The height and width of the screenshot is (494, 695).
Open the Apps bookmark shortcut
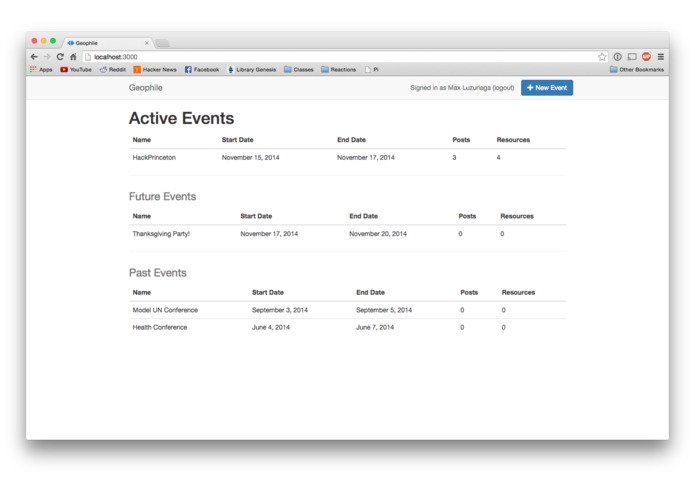tap(41, 70)
